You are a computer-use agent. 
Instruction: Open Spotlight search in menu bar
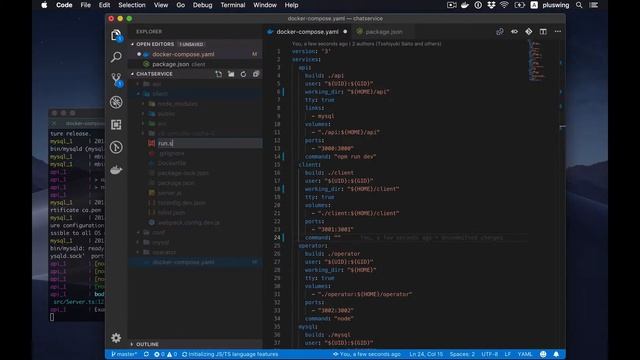[x=579, y=5]
